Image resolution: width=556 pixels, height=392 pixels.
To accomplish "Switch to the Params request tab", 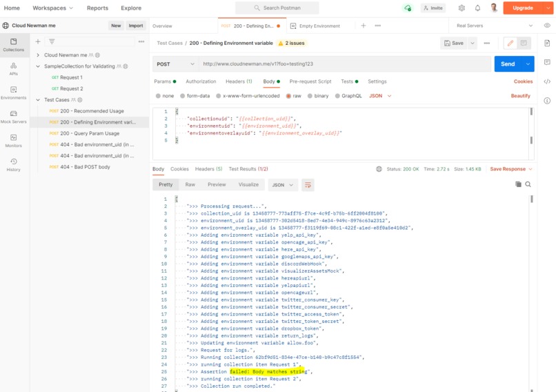I will [165, 81].
